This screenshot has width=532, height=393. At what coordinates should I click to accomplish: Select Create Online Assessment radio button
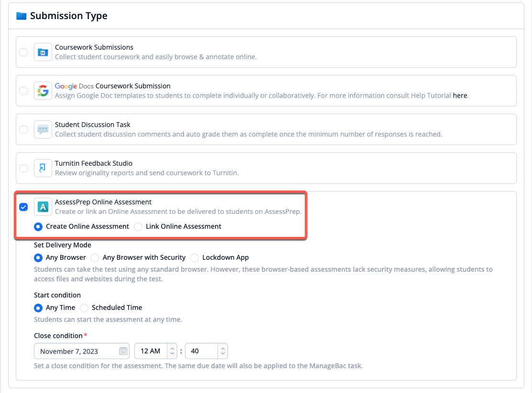point(38,226)
